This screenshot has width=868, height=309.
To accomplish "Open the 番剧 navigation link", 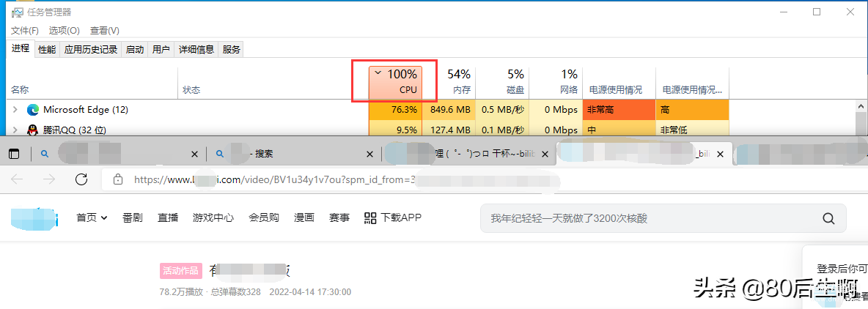I will (x=133, y=217).
